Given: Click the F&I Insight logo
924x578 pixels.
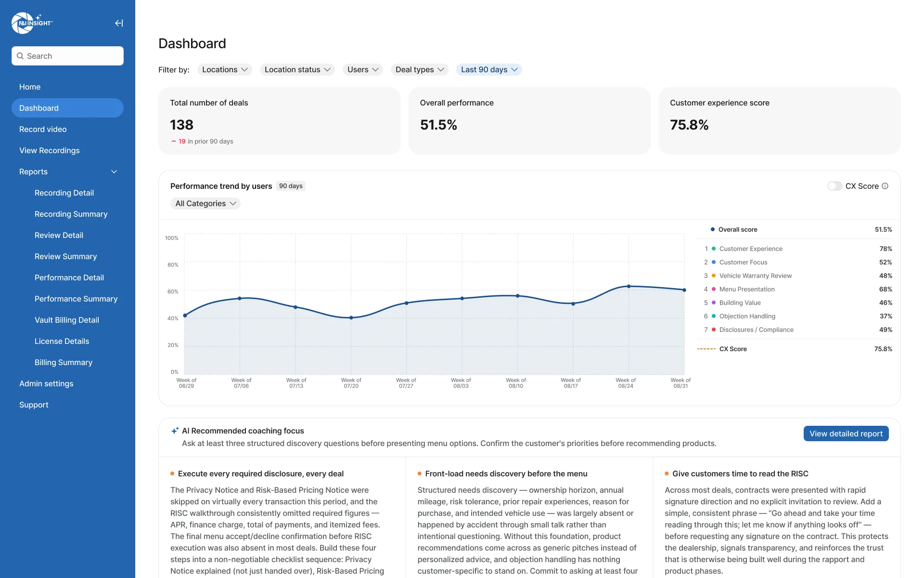Looking at the screenshot, I should [32, 23].
